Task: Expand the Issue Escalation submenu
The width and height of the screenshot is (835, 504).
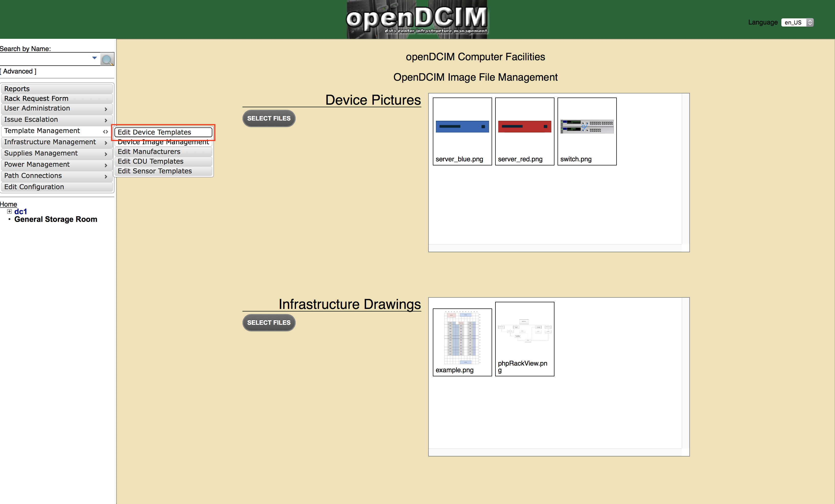Action: (57, 120)
